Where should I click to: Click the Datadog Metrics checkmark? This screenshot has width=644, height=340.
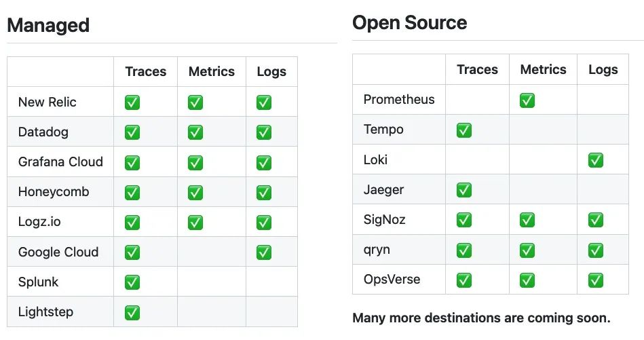coord(195,132)
